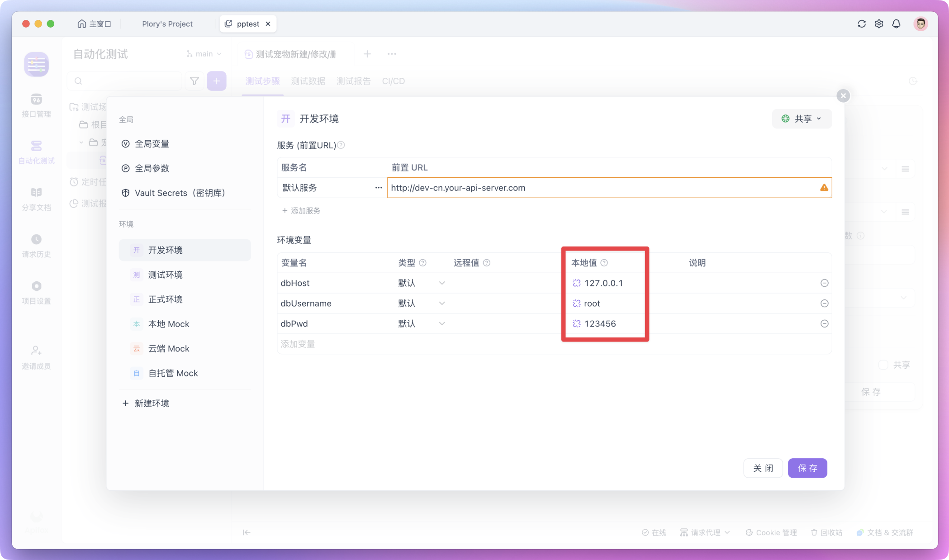Click warning triangle in URL field
This screenshot has height=560, width=949.
[824, 188]
